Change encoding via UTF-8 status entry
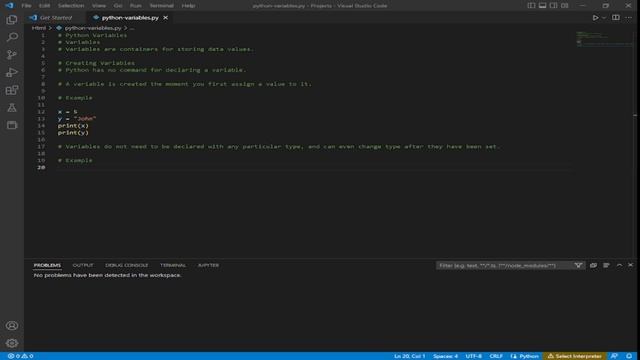640x360 pixels. point(473,356)
